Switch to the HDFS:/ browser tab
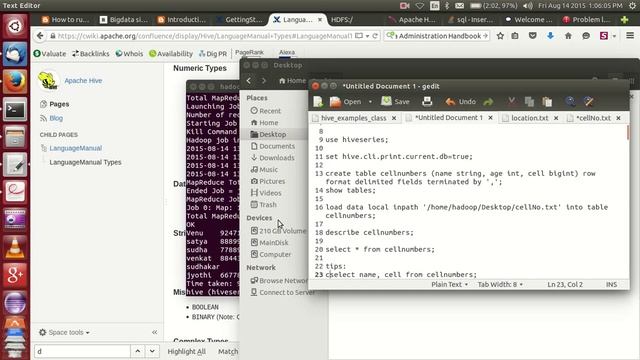The width and height of the screenshot is (640, 360). coord(342,20)
